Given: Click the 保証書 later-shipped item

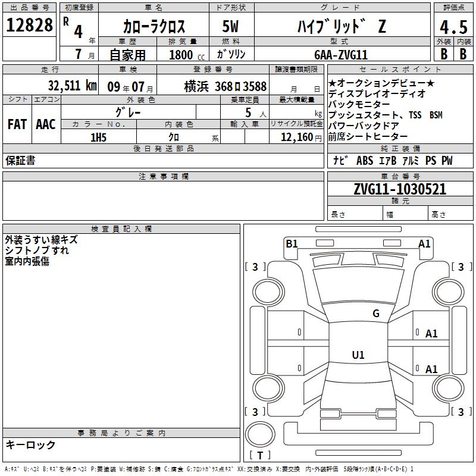Looking at the screenshot, I should (x=20, y=161).
